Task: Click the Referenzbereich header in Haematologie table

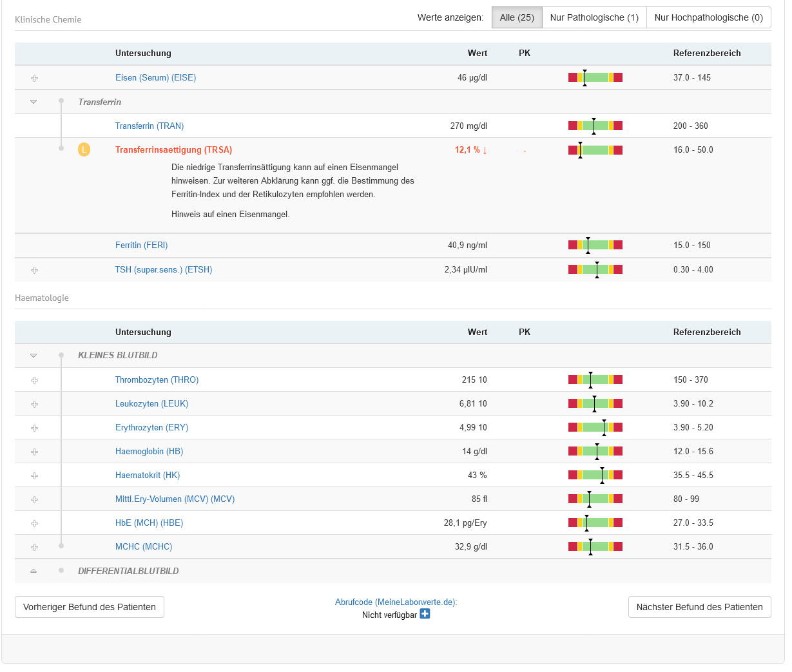Action: [x=707, y=332]
